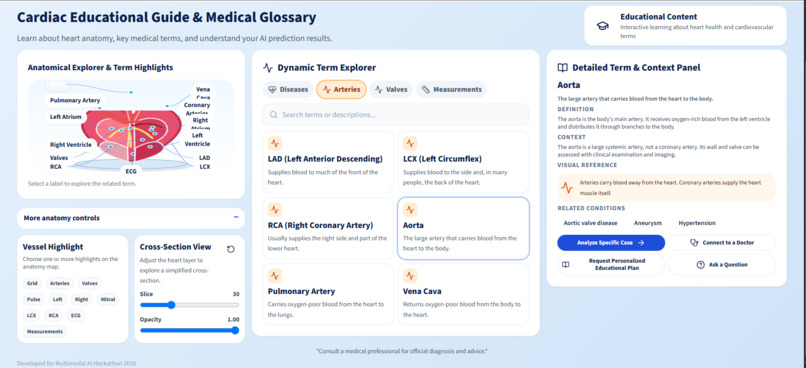Toggle the Mitral highlight chip

(x=108, y=299)
